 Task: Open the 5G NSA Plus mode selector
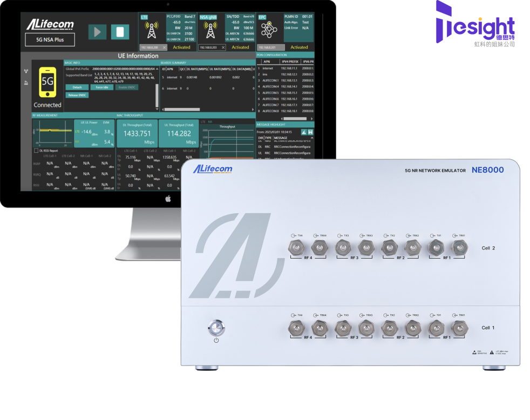tap(50, 39)
